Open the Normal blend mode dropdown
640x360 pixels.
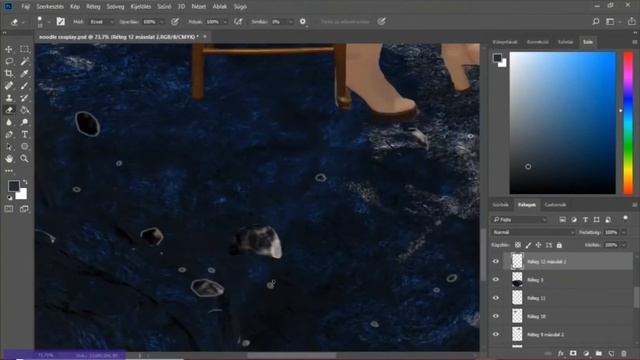533,232
